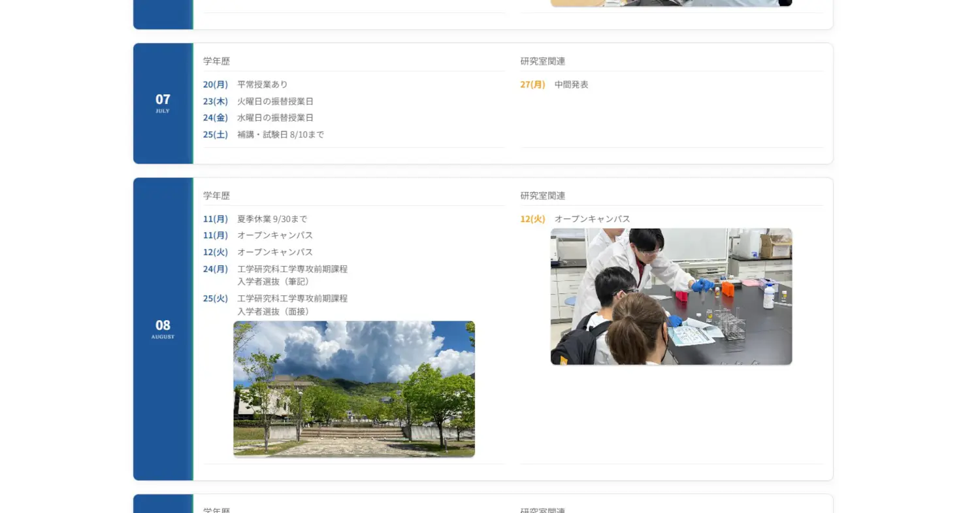Click the 平常授業あり entry
Image resolution: width=980 pixels, height=513 pixels.
pyautogui.click(x=262, y=84)
